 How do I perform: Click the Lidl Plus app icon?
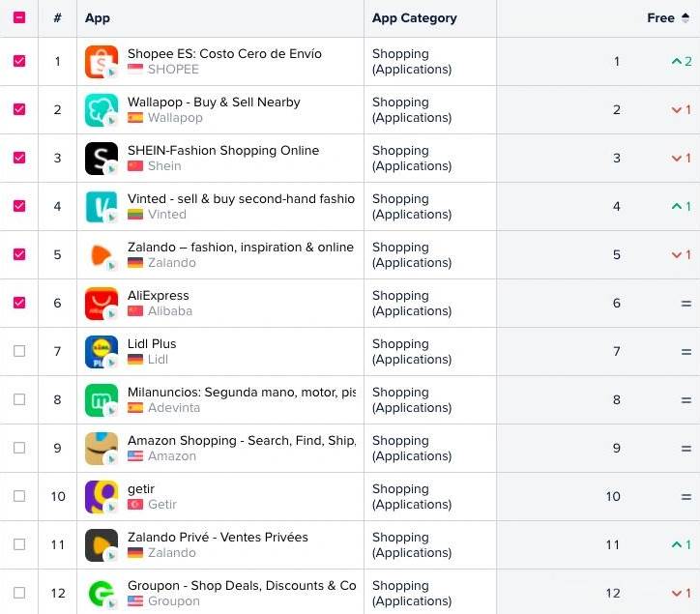[x=102, y=352]
